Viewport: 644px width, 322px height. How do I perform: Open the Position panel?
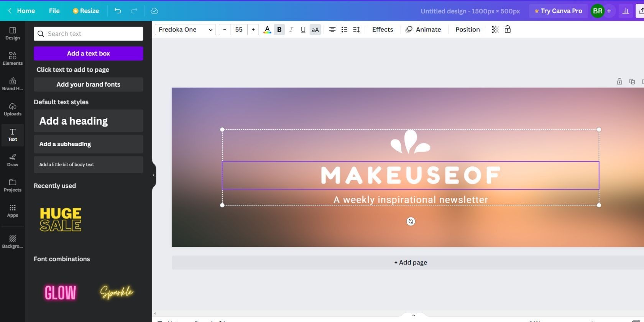point(467,30)
